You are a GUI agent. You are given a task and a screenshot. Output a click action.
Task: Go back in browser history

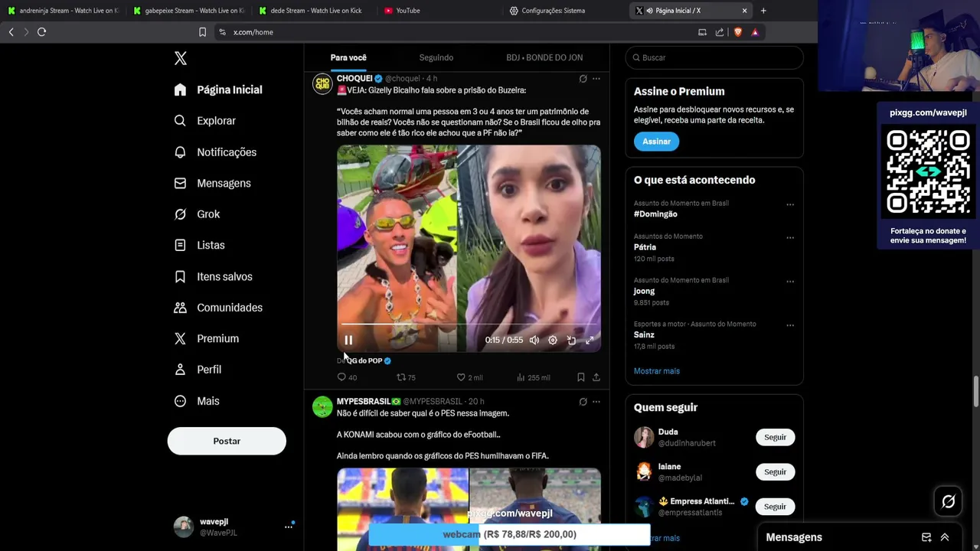[x=11, y=32]
